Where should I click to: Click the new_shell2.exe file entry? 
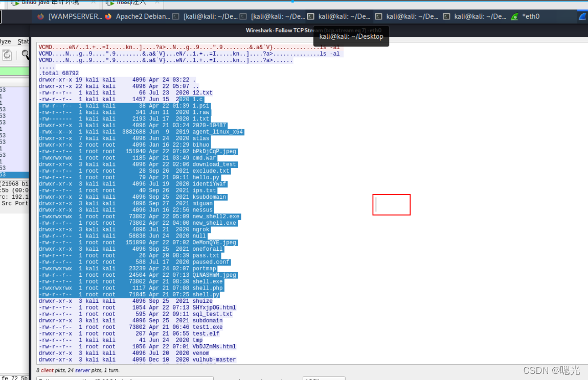(x=216, y=217)
